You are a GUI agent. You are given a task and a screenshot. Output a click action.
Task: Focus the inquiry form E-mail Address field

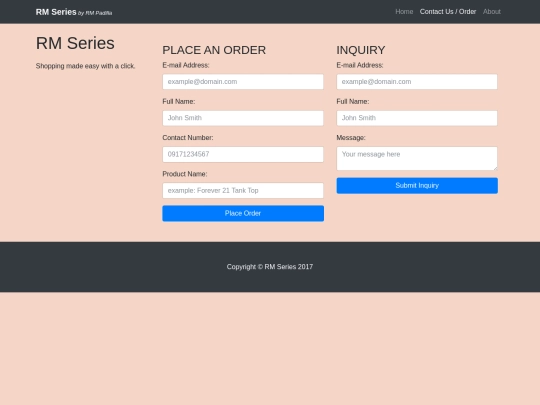pos(417,82)
